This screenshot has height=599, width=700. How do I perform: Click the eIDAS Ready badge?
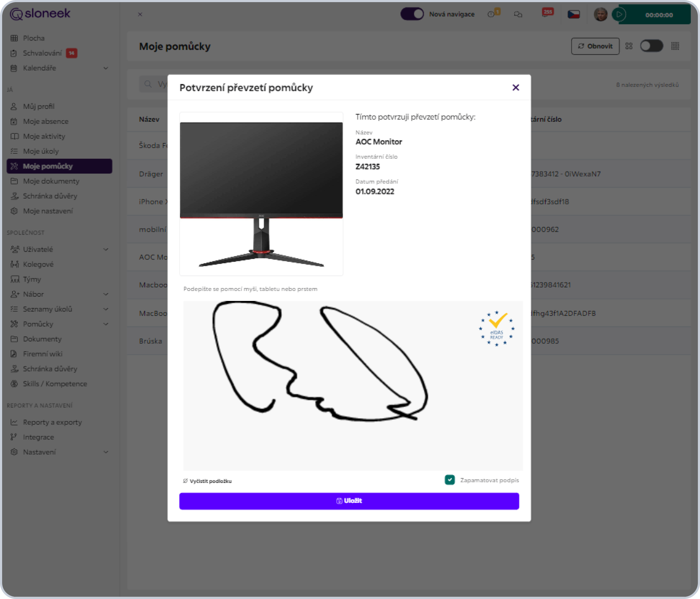(x=497, y=329)
